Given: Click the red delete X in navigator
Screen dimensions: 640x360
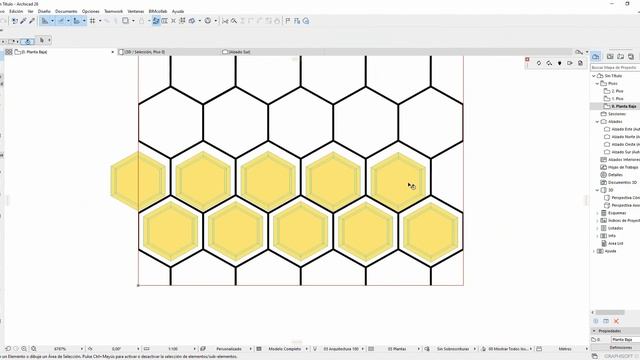Looking at the screenshot, I should 616,322.
